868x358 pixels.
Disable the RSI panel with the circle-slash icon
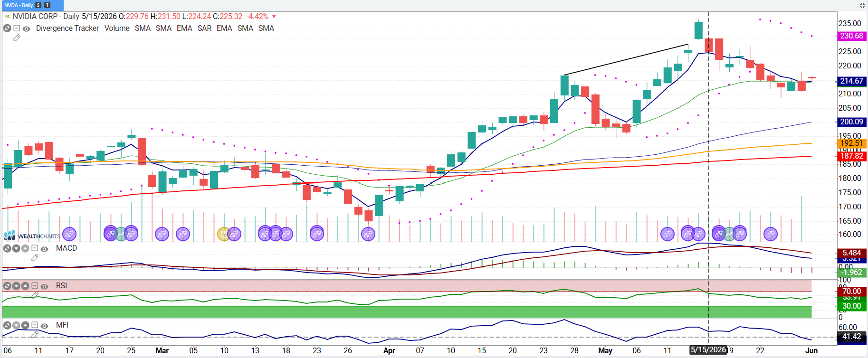click(7, 286)
